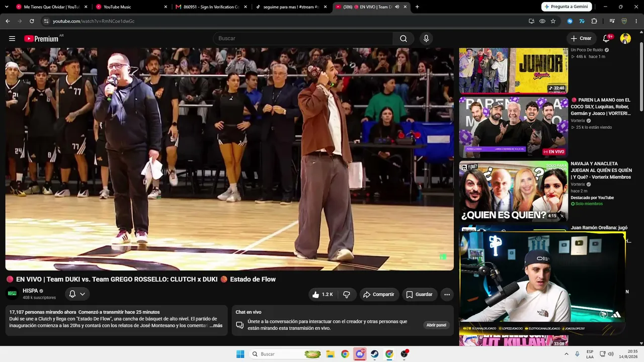Open Chrome extensions puzzle menu
Image resolution: width=644 pixels, height=362 pixels.
click(x=594, y=21)
